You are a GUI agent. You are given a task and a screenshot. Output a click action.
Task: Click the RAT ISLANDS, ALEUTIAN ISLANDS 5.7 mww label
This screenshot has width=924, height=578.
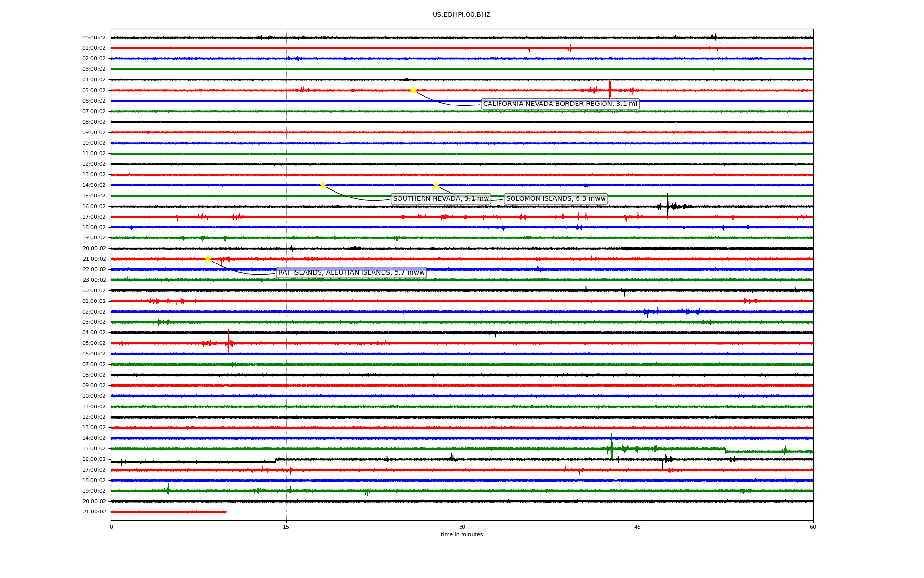tap(351, 273)
